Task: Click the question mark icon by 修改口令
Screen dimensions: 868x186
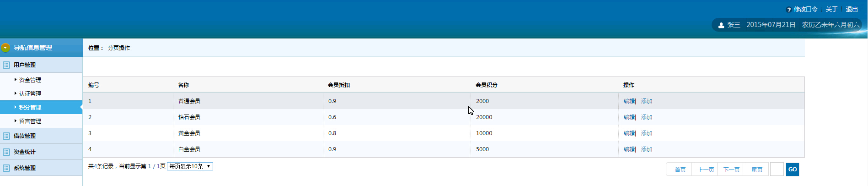Action: pos(789,10)
